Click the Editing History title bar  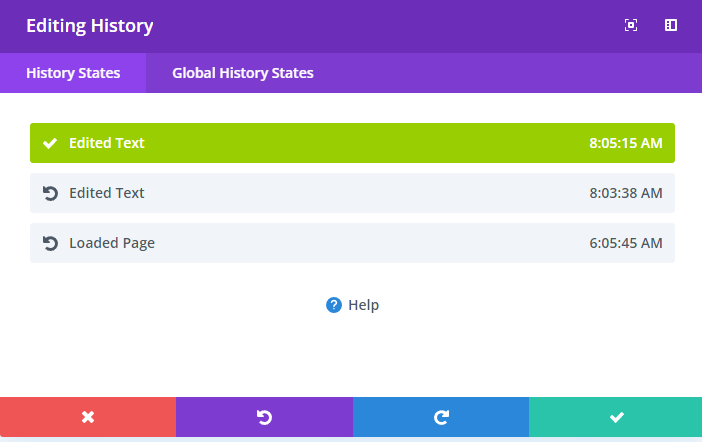pyautogui.click(x=351, y=26)
